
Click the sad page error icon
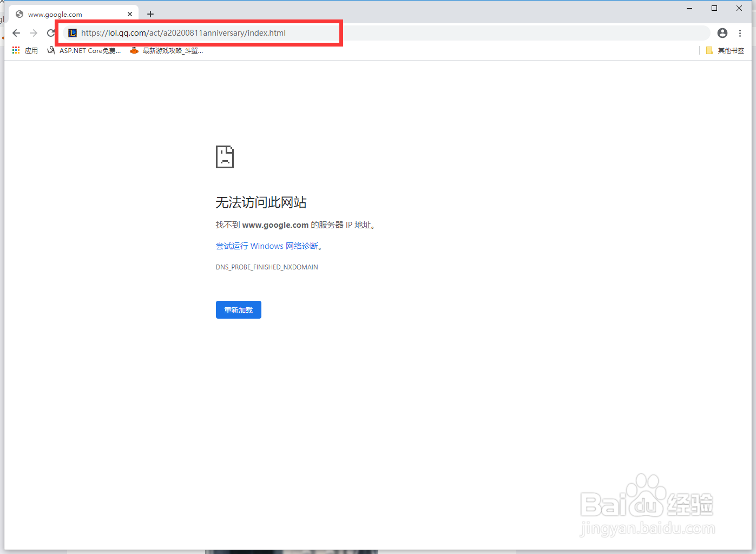[x=225, y=157]
